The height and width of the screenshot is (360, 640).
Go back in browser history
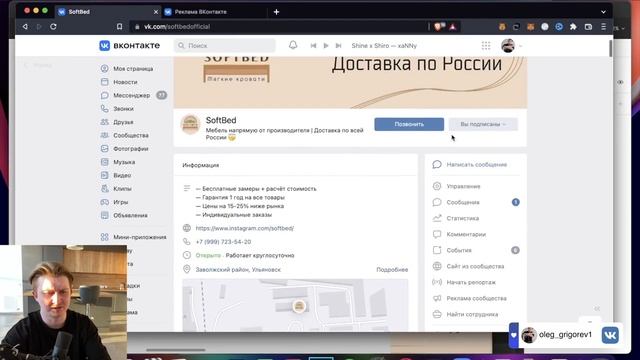(25, 27)
